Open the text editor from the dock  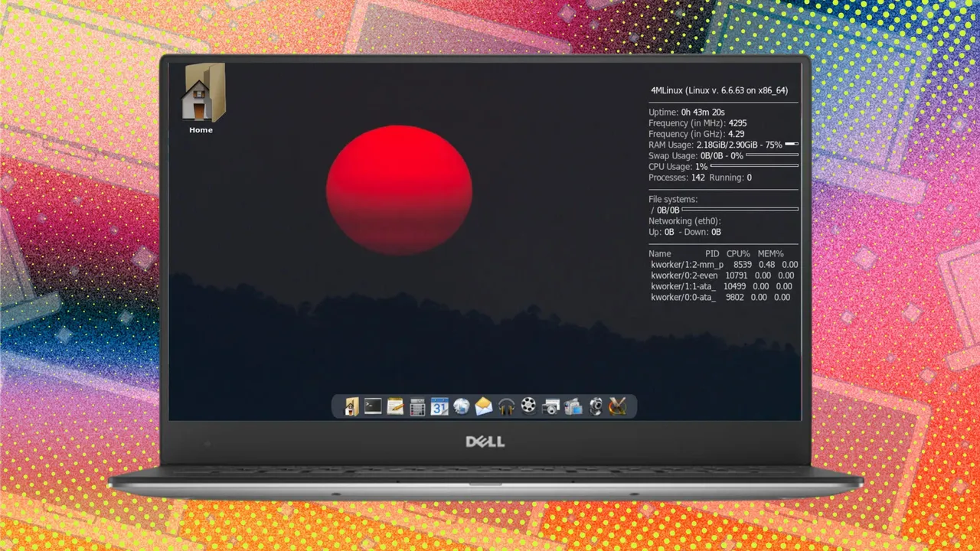395,406
